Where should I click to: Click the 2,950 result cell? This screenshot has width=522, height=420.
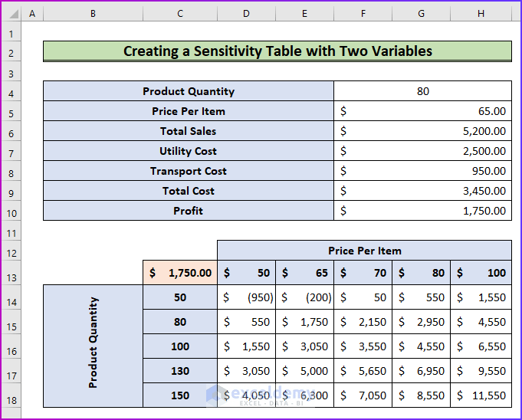[x=421, y=321]
